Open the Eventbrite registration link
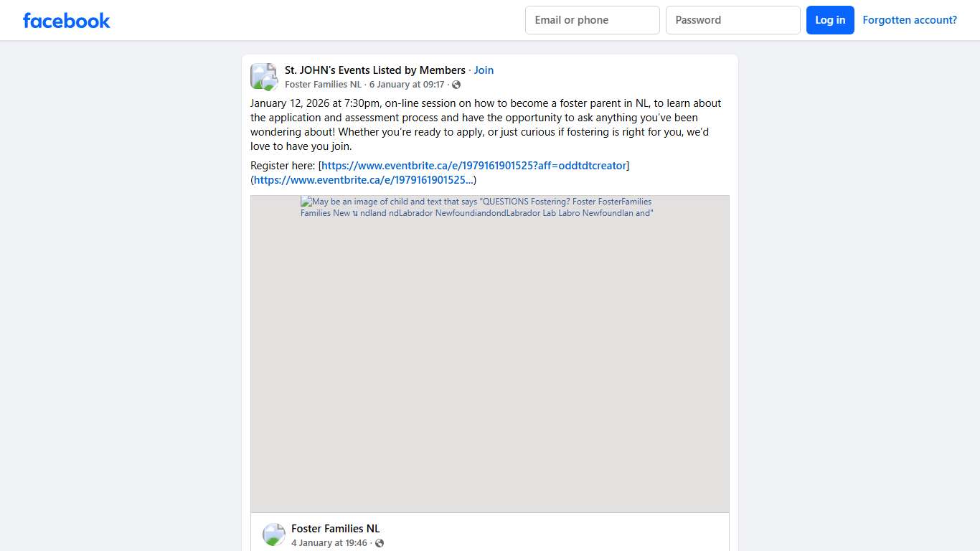This screenshot has height=551, width=980. pos(473,165)
